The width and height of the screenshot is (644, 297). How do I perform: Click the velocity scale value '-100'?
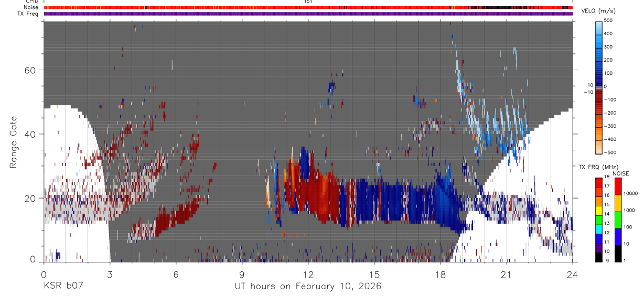609,100
